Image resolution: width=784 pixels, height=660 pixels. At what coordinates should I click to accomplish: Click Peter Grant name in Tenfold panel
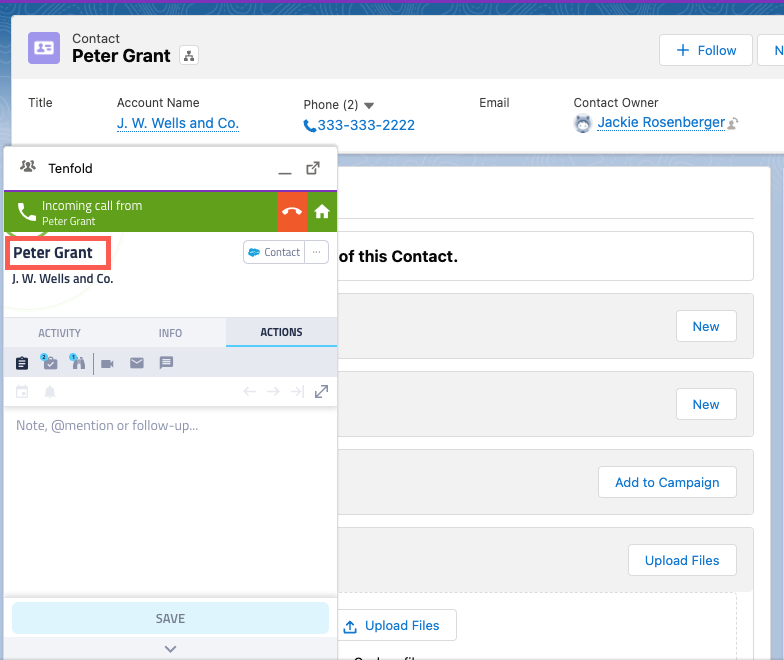pos(53,253)
